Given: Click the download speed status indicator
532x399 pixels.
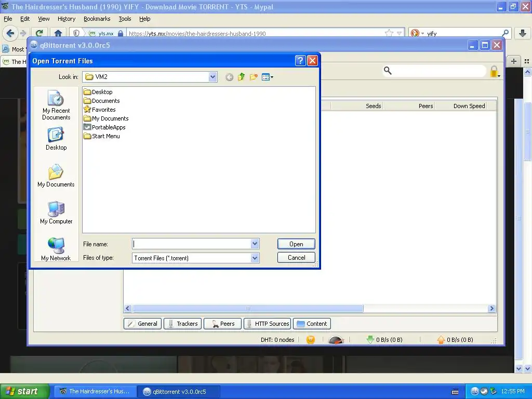Looking at the screenshot, I should click(384, 340).
